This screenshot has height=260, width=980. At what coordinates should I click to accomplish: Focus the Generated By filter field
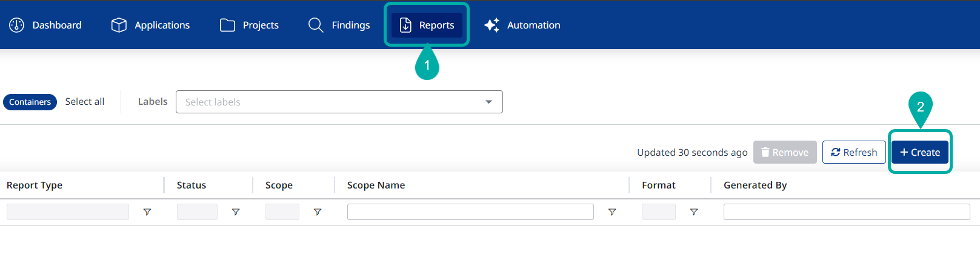point(846,212)
